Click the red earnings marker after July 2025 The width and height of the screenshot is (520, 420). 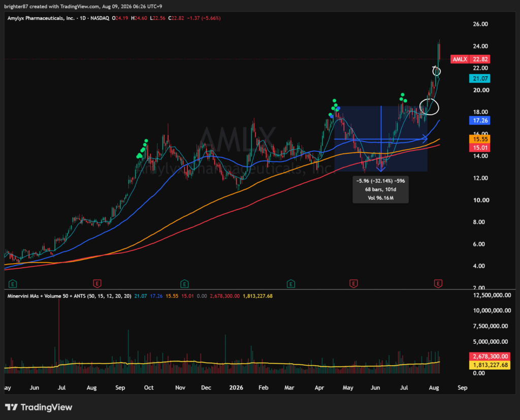click(x=97, y=284)
